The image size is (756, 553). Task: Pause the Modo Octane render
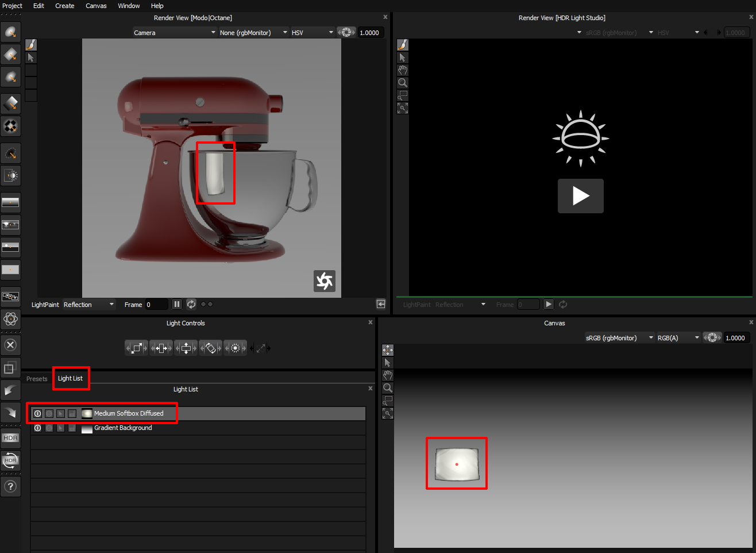point(177,304)
